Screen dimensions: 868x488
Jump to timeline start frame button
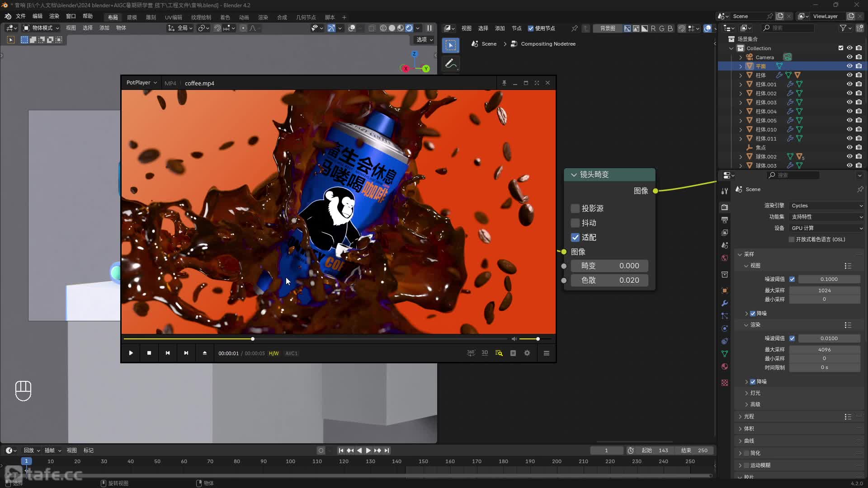[x=341, y=450]
